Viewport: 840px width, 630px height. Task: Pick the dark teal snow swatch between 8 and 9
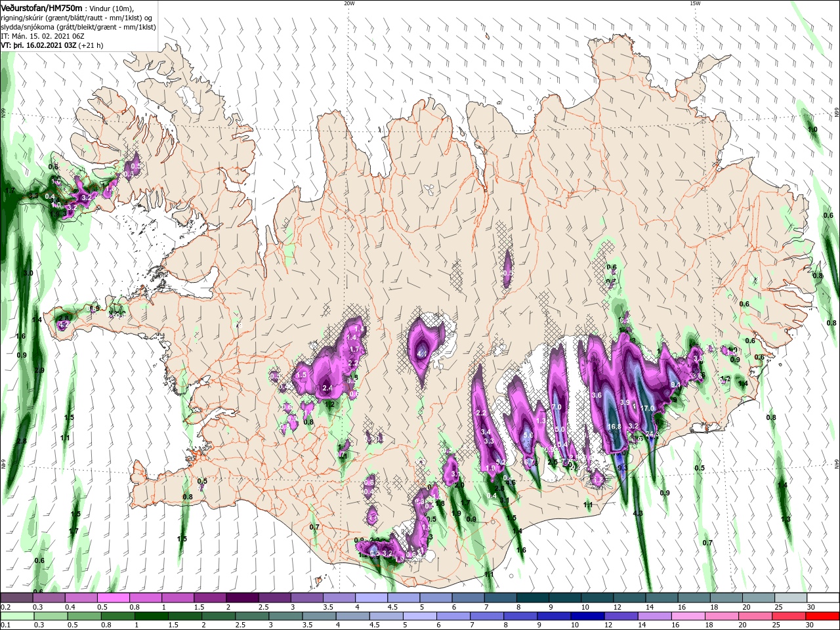click(532, 598)
